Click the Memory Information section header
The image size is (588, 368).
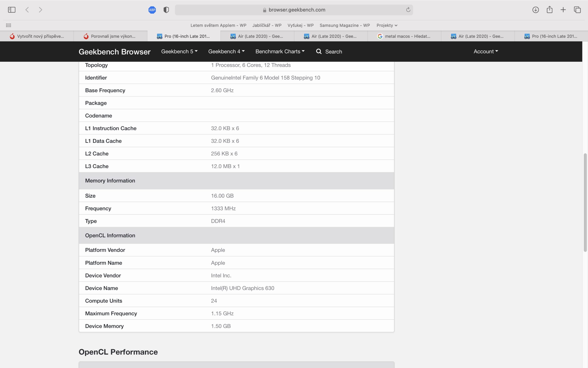(x=236, y=181)
